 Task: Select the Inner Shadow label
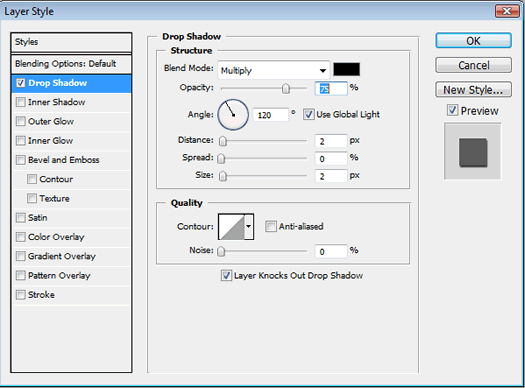tap(57, 102)
